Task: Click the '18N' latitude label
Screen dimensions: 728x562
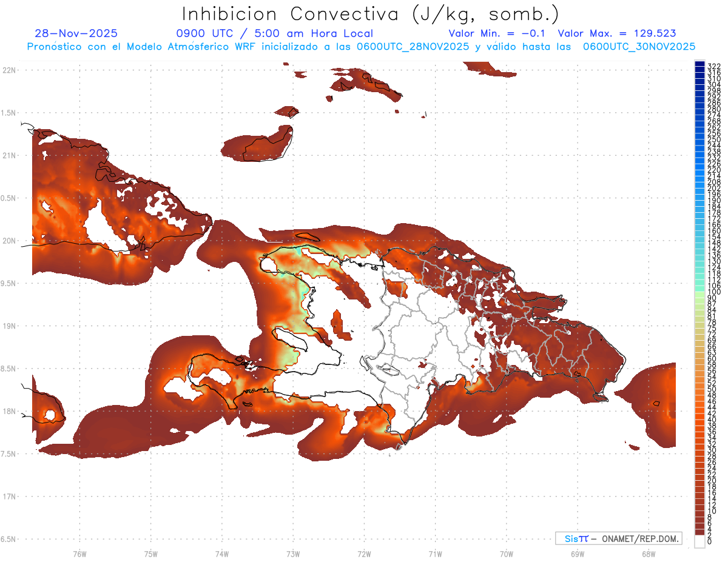Action: click(9, 411)
